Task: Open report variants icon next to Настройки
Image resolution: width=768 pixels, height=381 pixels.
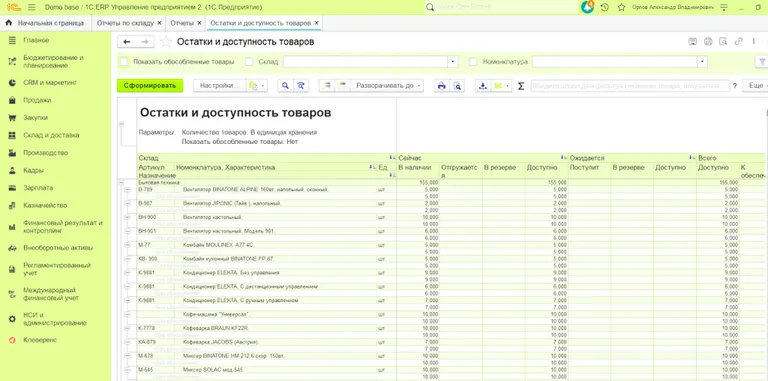Action: click(257, 86)
